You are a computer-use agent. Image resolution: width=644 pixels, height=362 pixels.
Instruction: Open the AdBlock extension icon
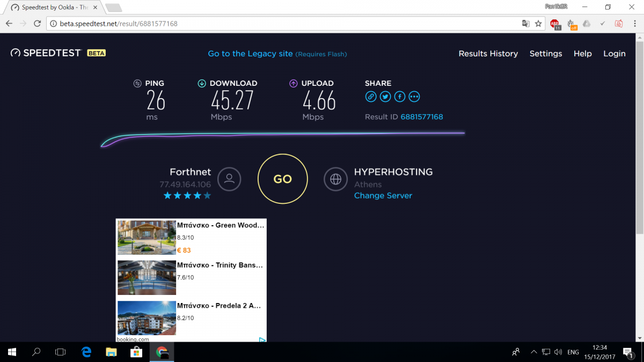(555, 24)
